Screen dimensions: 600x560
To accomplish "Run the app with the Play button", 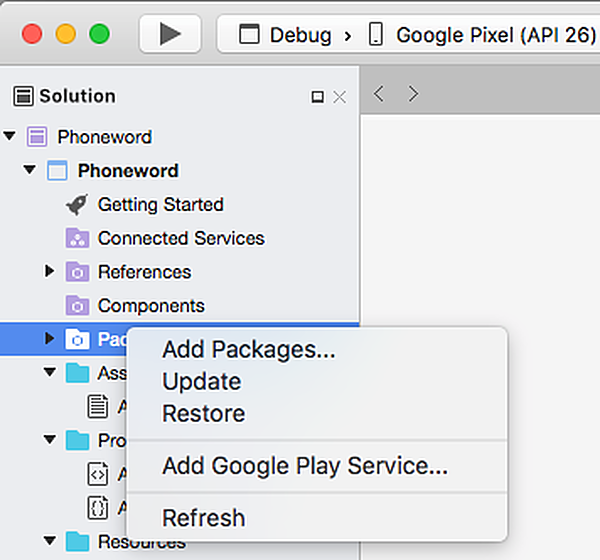I will 170,34.
